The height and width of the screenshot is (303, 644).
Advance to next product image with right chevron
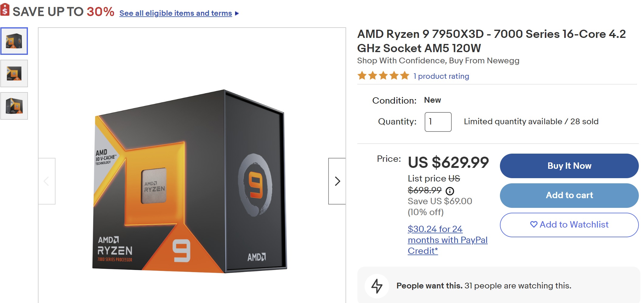coord(337,181)
